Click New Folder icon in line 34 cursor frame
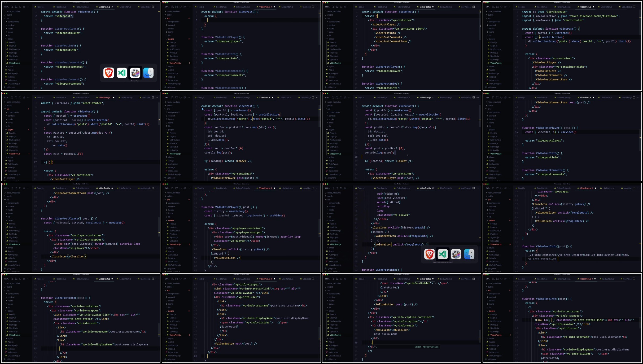The width and height of the screenshot is (643, 364). click(497, 98)
